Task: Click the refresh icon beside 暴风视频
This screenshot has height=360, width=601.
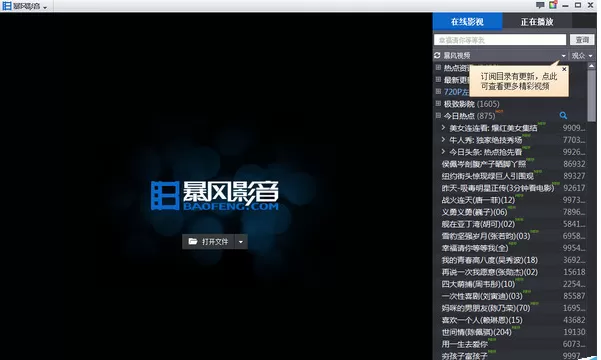Action: click(x=437, y=56)
